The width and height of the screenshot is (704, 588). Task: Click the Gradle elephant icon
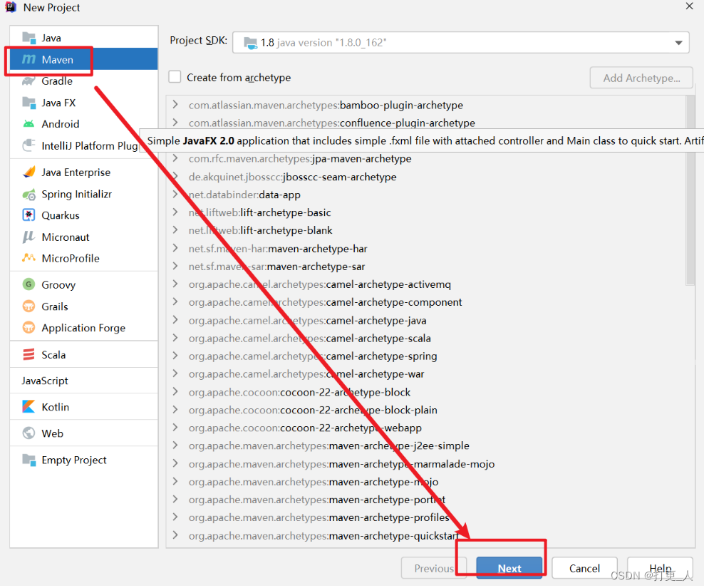(29, 81)
